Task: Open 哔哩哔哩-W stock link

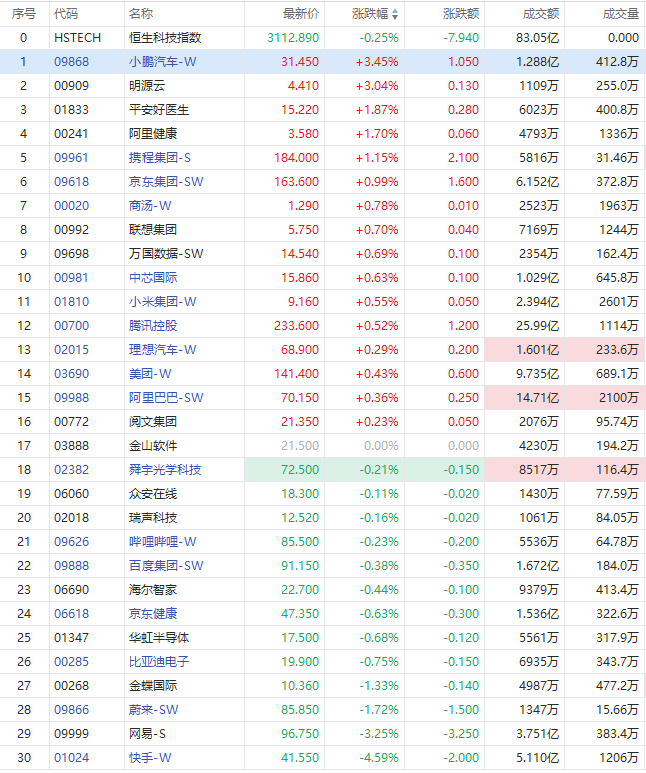Action: coord(163,542)
